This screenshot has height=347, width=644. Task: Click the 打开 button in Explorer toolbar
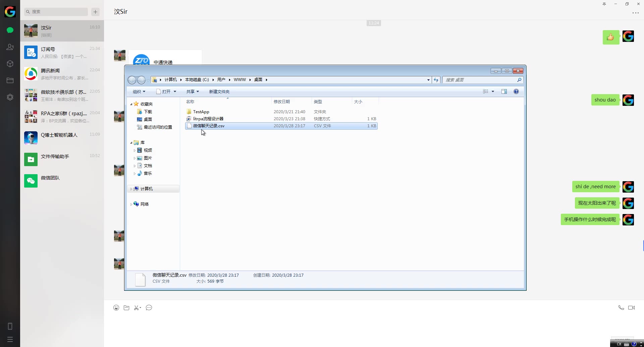[163, 91]
